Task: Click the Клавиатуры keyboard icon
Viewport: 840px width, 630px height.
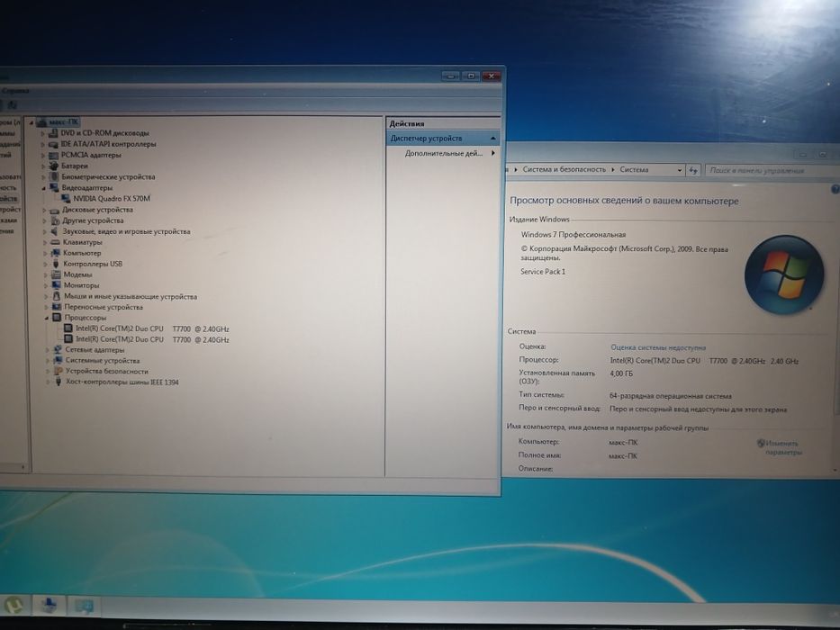Action: coord(55,242)
